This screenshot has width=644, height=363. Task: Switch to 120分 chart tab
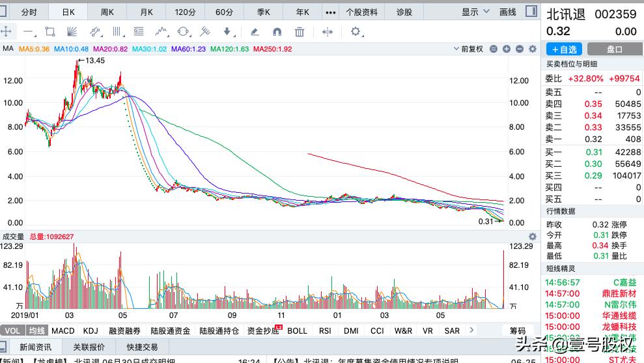coord(185,12)
